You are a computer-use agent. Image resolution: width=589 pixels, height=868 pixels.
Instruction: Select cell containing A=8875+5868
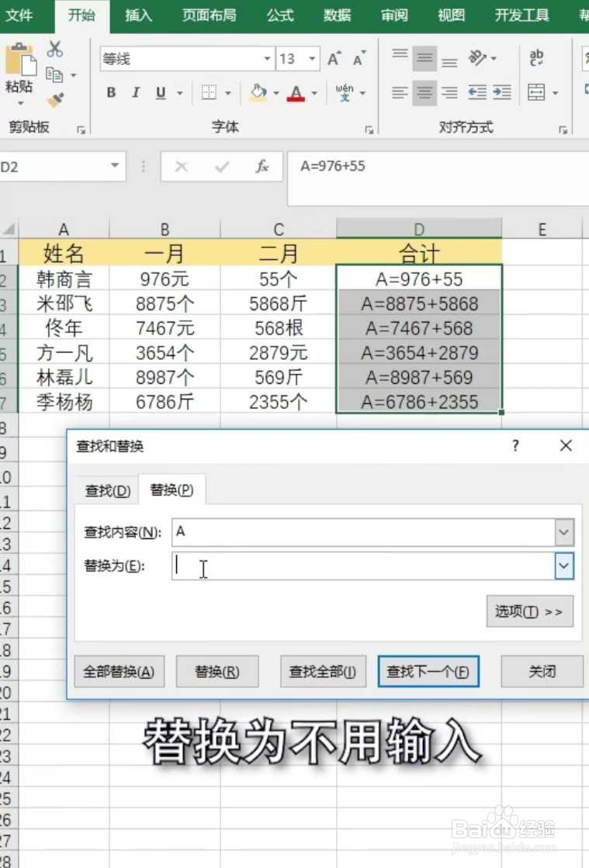pyautogui.click(x=419, y=303)
